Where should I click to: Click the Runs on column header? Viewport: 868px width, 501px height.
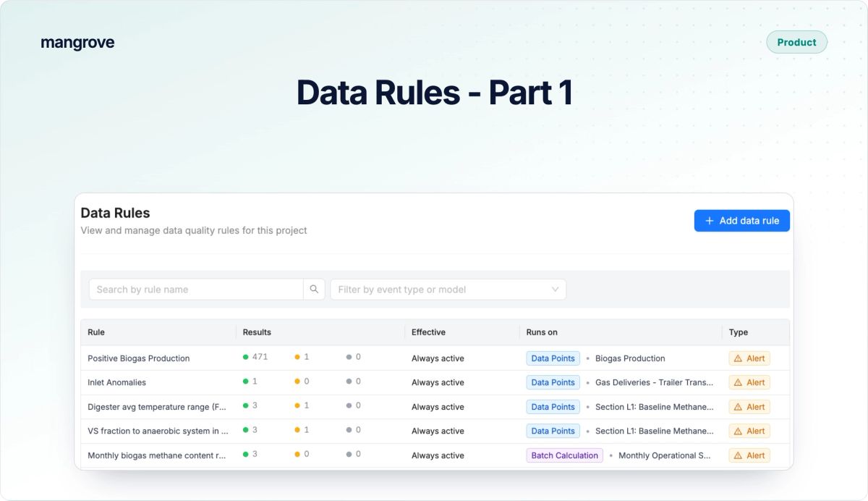(542, 332)
